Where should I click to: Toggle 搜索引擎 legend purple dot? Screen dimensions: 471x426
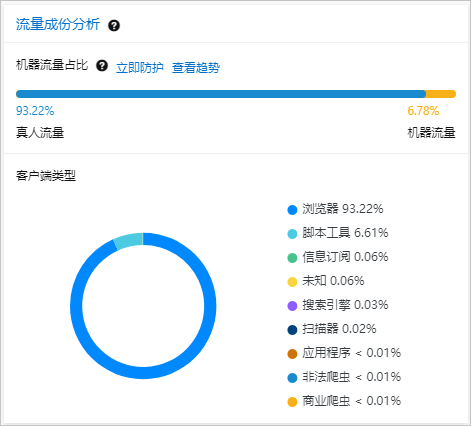click(x=292, y=306)
